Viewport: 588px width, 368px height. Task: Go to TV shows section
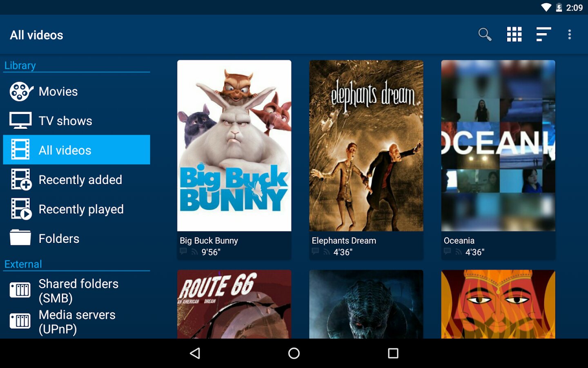pos(65,121)
